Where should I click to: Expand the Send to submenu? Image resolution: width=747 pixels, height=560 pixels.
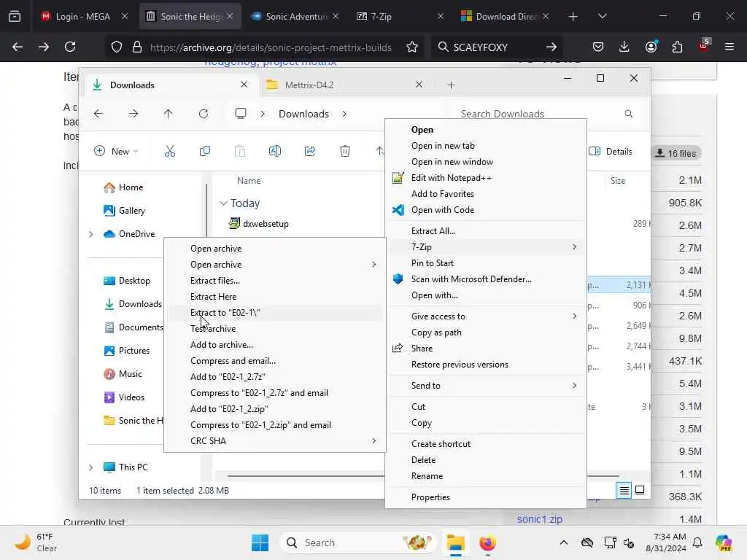[575, 385]
